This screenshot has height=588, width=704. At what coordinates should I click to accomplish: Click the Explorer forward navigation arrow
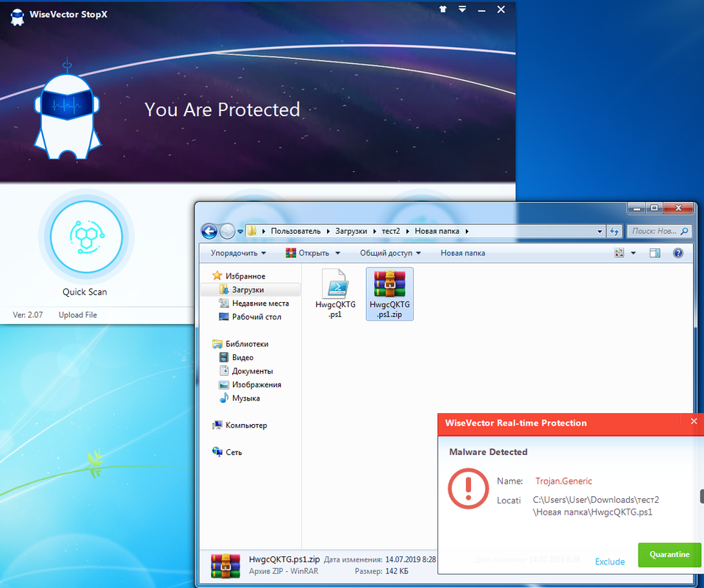tap(228, 232)
